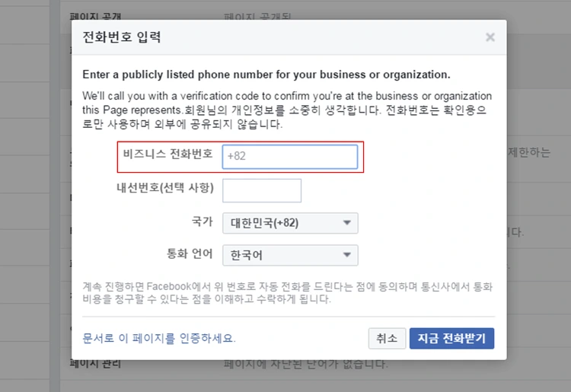This screenshot has height=392, width=571.
Task: Click the privacy paragraph mentioning 개인정보
Action: [287, 110]
